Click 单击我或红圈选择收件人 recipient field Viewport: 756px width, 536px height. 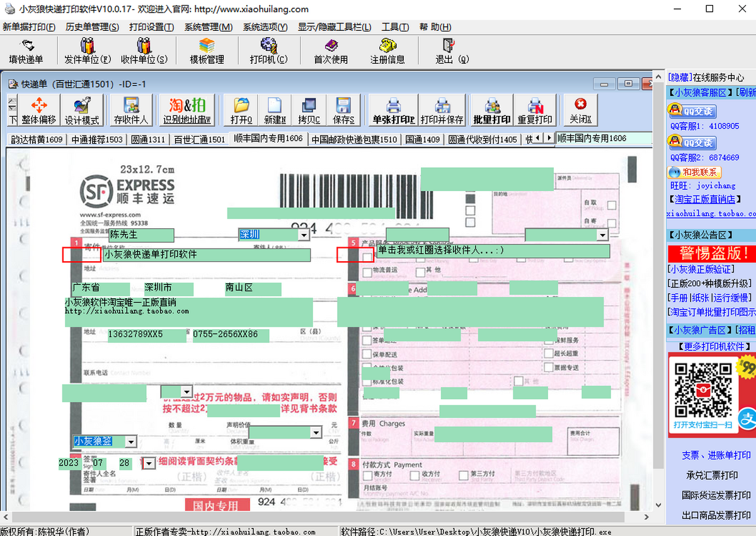click(493, 251)
